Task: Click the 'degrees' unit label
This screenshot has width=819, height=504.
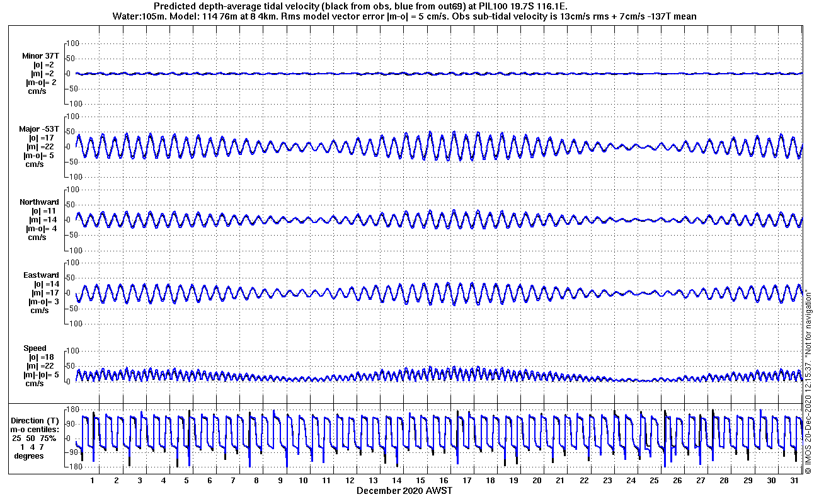Action: click(29, 456)
